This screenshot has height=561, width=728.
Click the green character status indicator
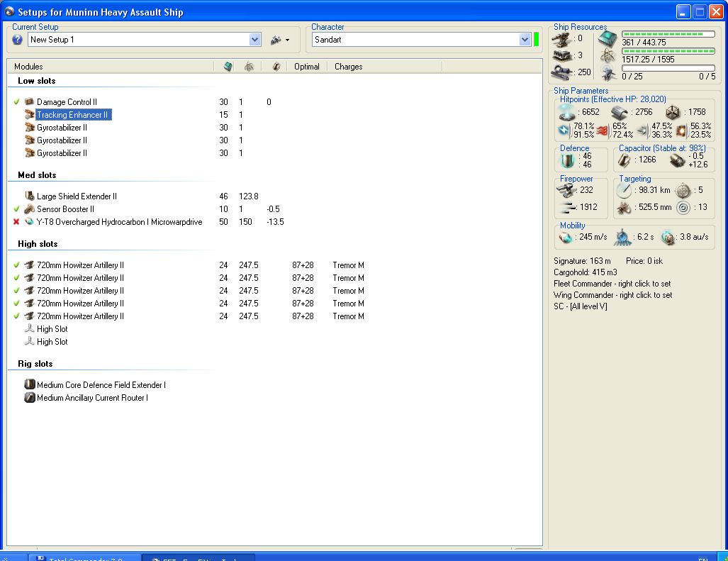coord(536,40)
